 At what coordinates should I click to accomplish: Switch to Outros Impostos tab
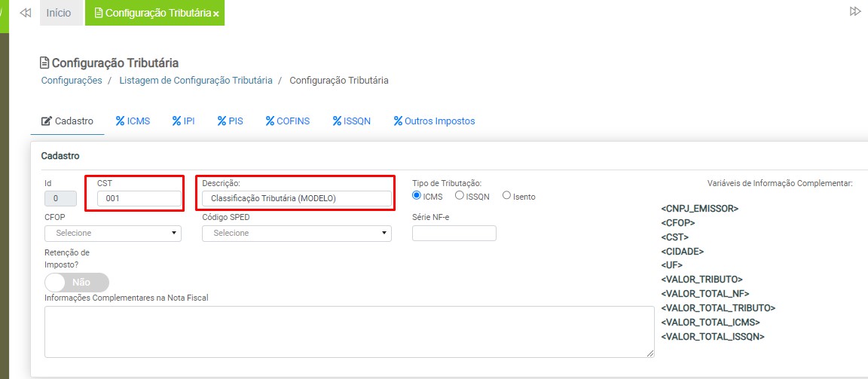point(434,121)
